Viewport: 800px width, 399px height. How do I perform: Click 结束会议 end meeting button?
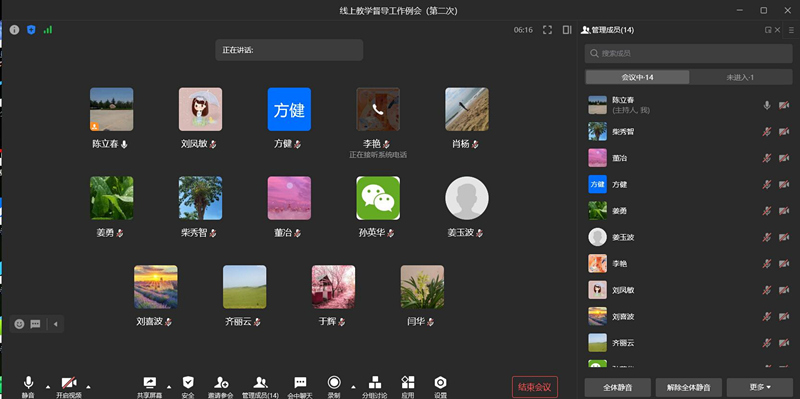(x=535, y=387)
